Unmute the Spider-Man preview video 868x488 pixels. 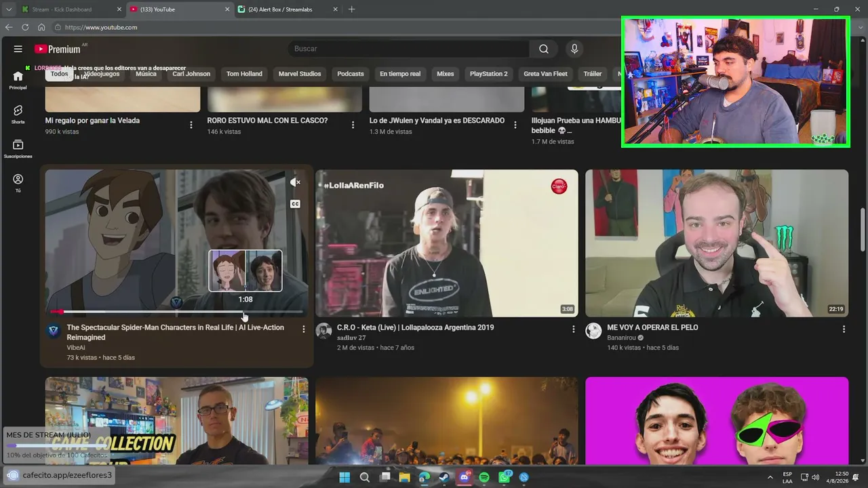tap(295, 182)
